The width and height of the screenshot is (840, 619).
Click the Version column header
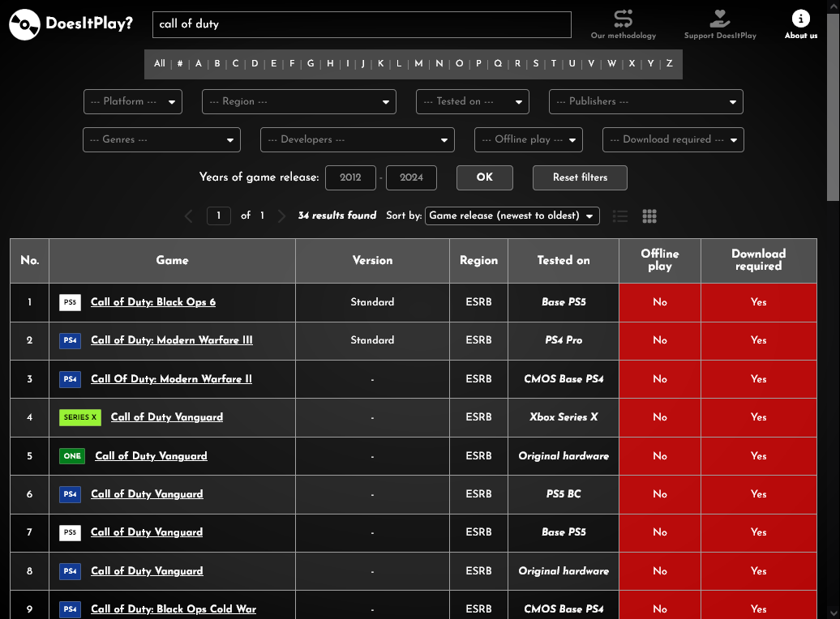click(x=372, y=261)
